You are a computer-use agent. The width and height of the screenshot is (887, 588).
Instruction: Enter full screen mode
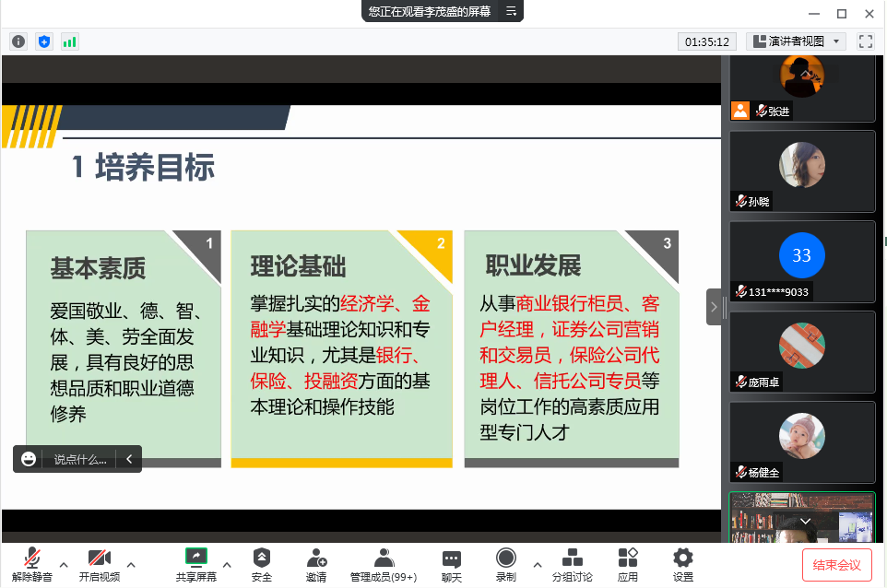[865, 41]
